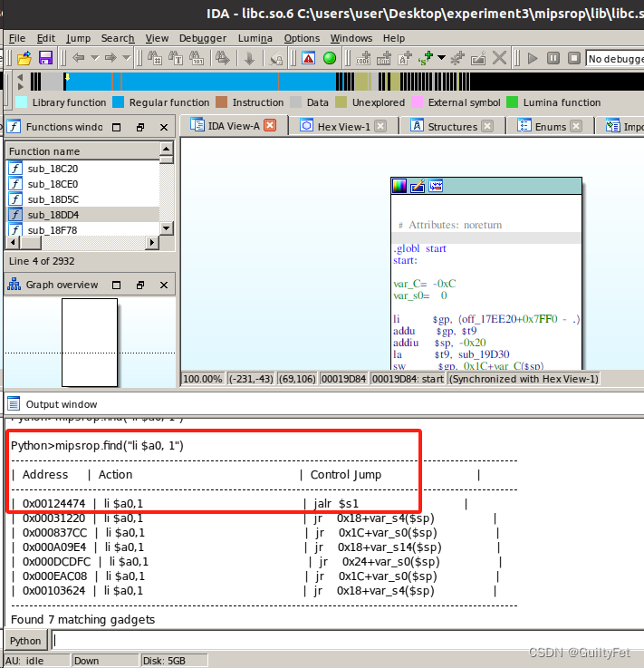Pause process with the pause button

click(553, 58)
